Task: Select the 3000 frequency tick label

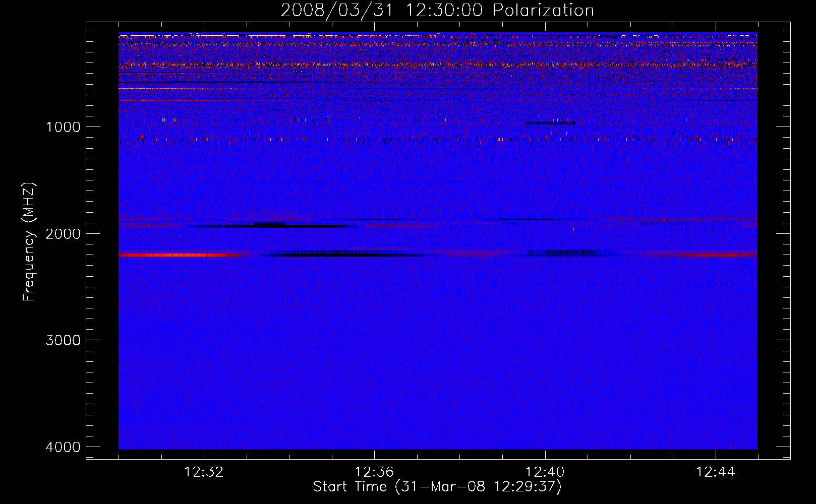Action: click(x=63, y=340)
